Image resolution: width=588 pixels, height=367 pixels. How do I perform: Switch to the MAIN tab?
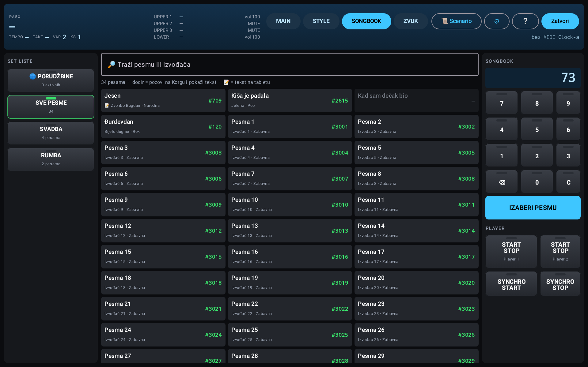coord(283,21)
